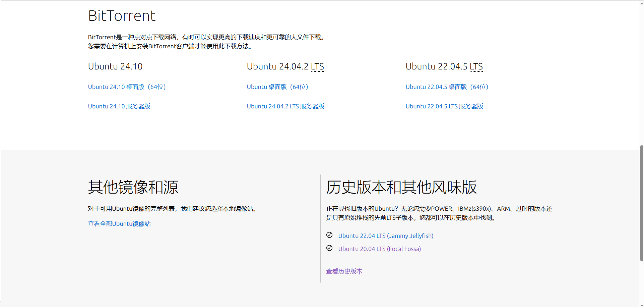Click checkmark icon beside Focal Fossa

pos(329,248)
